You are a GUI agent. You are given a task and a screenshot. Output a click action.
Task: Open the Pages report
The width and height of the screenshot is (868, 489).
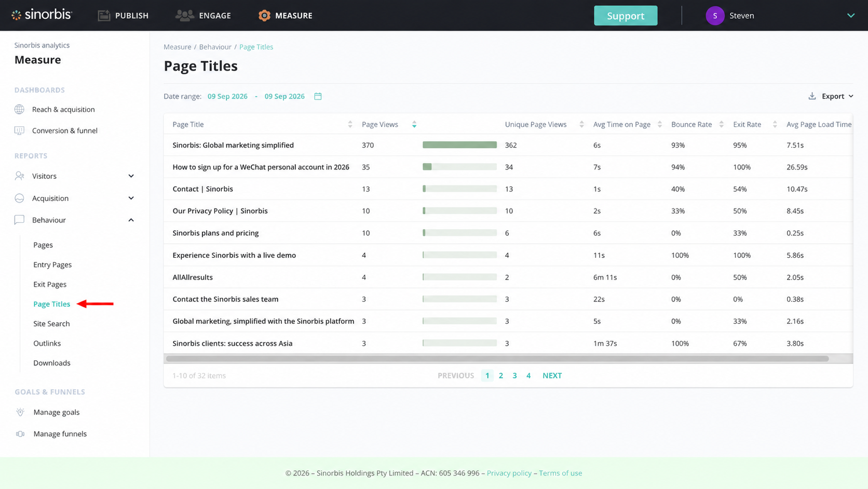(43, 245)
